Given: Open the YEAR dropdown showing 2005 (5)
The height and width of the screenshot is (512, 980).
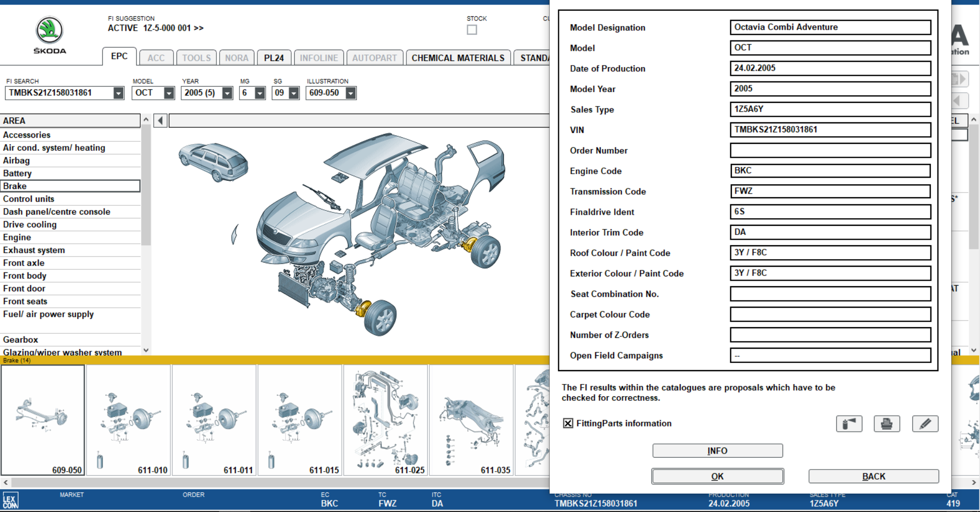Looking at the screenshot, I should 227,93.
